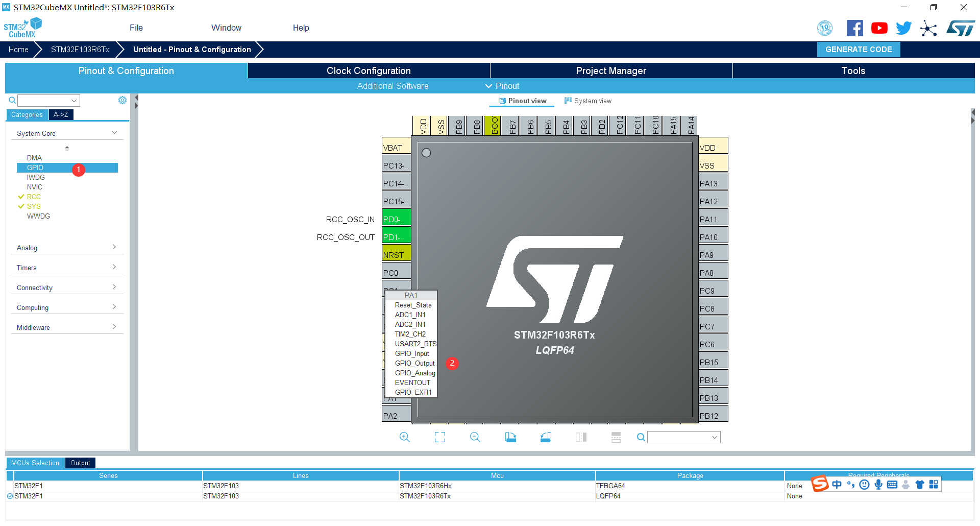
Task: Collapse the System Core category
Action: click(x=114, y=133)
